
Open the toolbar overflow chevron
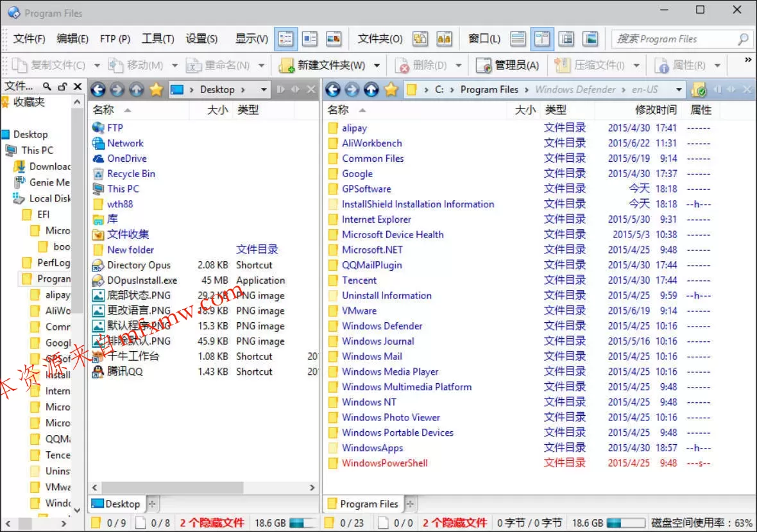[x=748, y=60]
